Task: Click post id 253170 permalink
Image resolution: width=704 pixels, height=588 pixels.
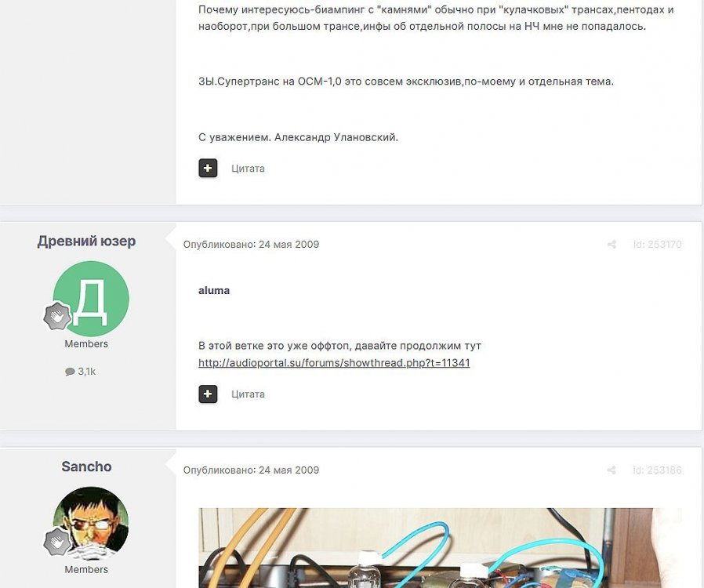Action: [657, 245]
